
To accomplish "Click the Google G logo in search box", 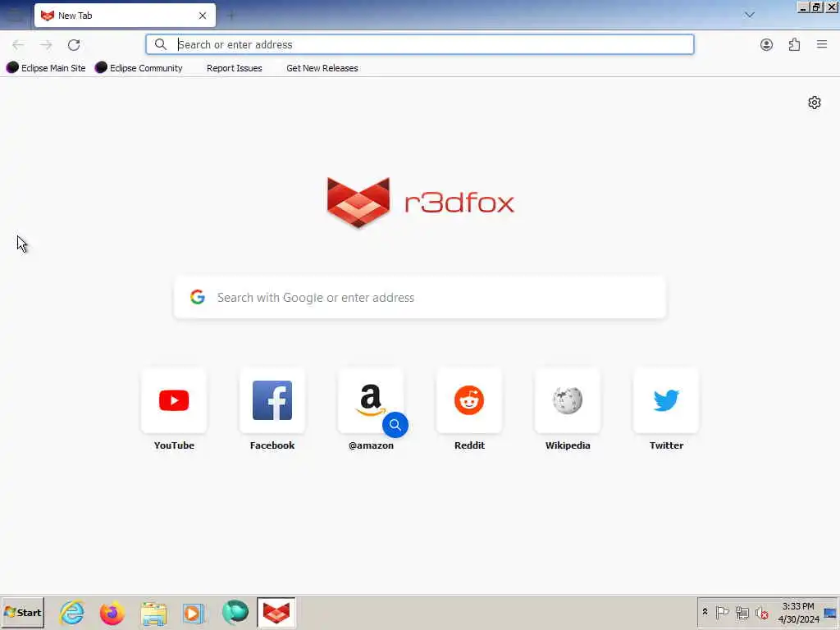I will point(198,297).
